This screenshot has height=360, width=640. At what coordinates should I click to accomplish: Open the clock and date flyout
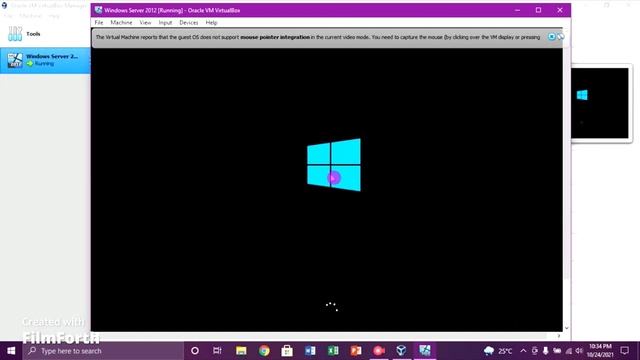600,351
